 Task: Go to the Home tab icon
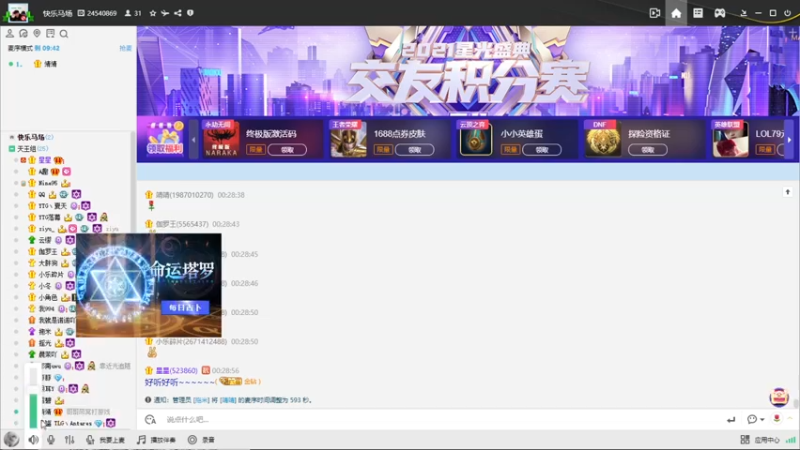click(x=676, y=13)
